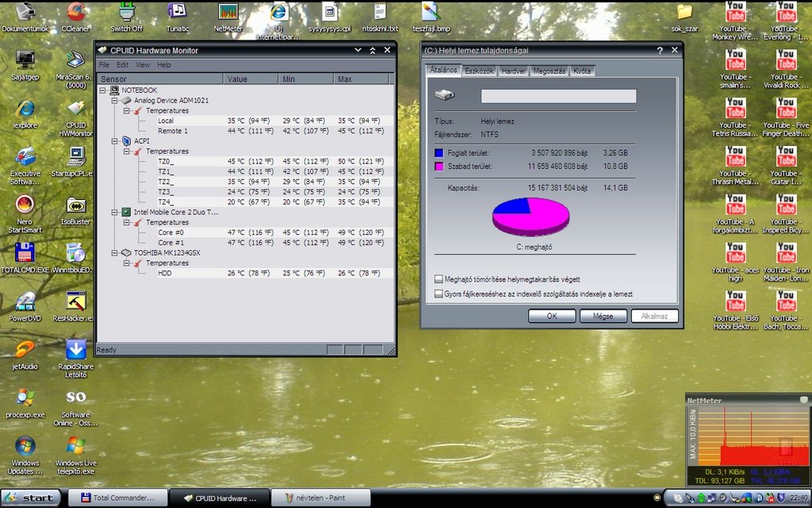Collapse TOSHIBA MK1234GSX node

click(114, 252)
